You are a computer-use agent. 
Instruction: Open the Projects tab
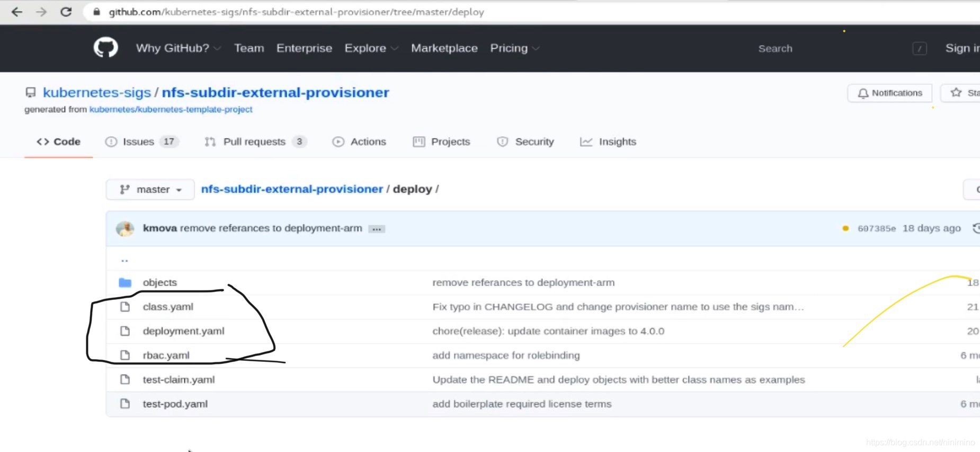tap(441, 141)
